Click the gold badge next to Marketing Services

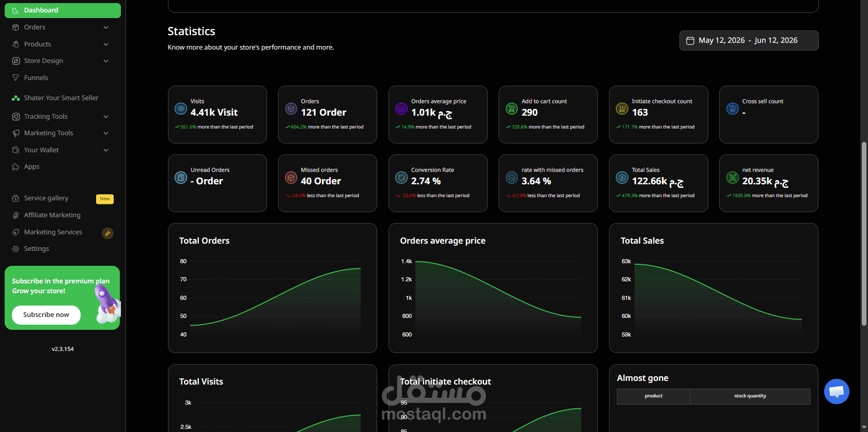pos(107,233)
